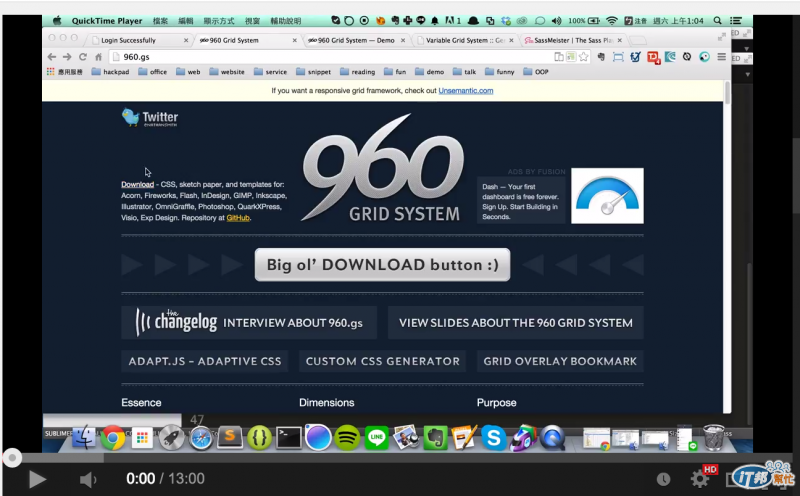
Task: Open the Launchpad rocket in dock
Action: pos(171,437)
